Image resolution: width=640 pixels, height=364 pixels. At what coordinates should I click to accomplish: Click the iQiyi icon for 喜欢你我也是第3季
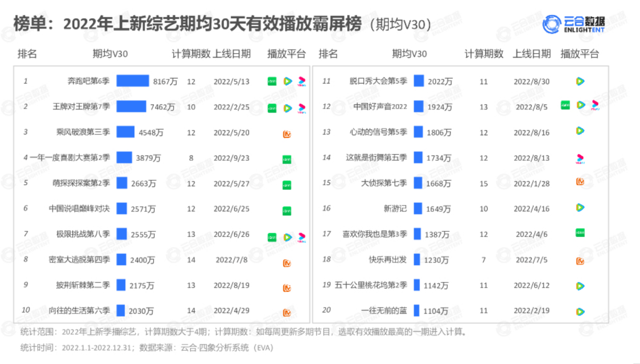click(580, 232)
